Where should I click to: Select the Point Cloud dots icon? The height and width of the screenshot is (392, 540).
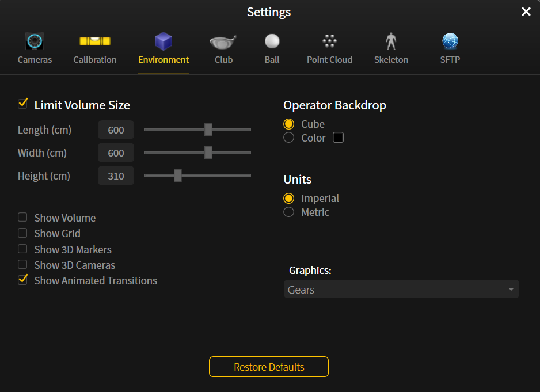coord(329,41)
